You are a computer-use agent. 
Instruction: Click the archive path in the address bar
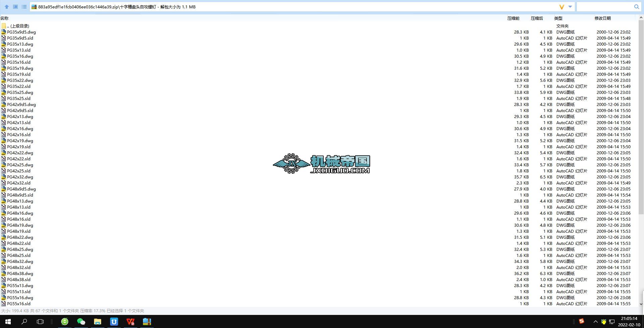click(117, 7)
